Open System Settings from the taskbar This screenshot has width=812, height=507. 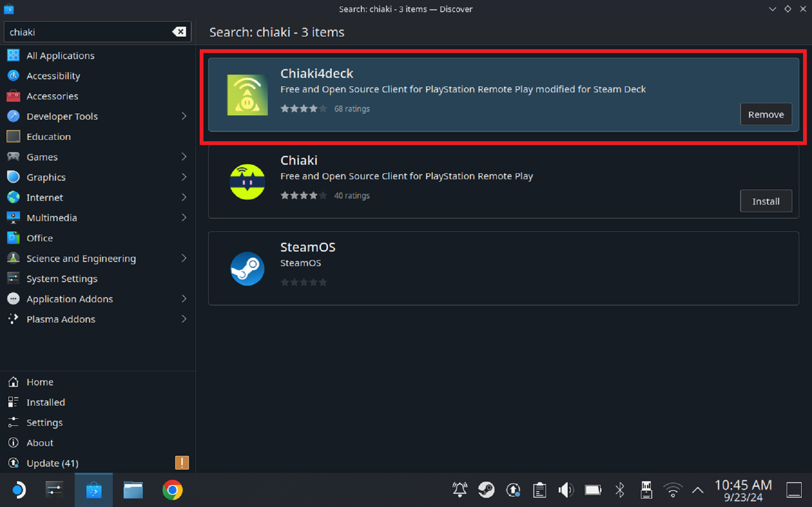[54, 490]
